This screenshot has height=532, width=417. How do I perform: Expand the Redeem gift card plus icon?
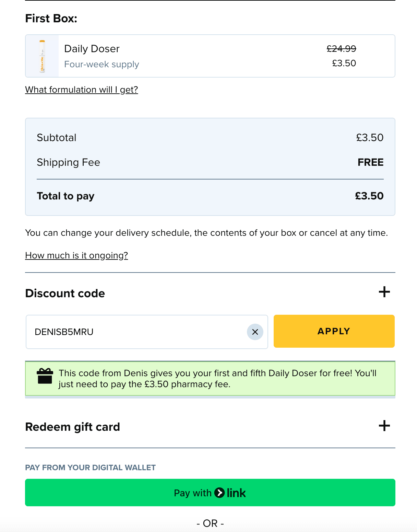(384, 426)
